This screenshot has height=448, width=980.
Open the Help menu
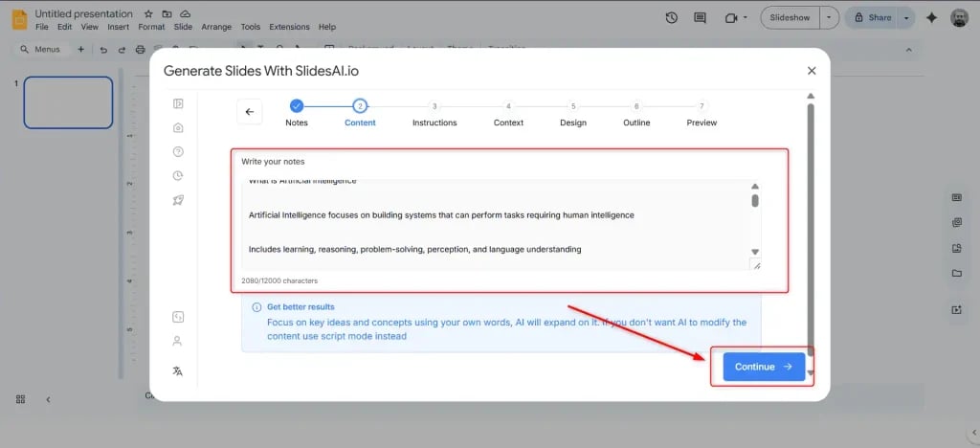[x=327, y=27]
